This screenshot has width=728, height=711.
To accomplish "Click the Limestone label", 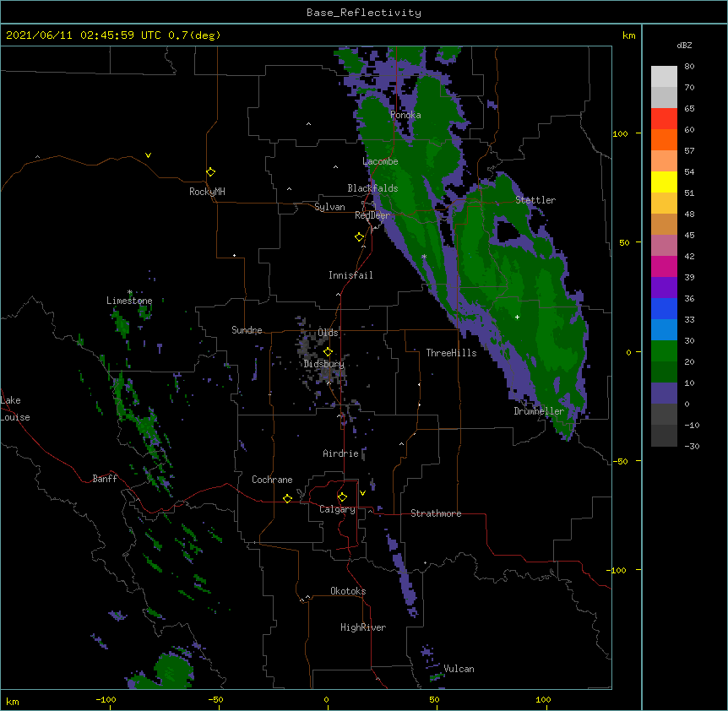I will (129, 301).
